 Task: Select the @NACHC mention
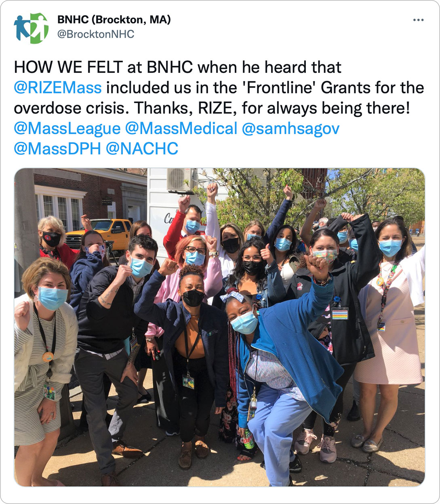point(142,149)
